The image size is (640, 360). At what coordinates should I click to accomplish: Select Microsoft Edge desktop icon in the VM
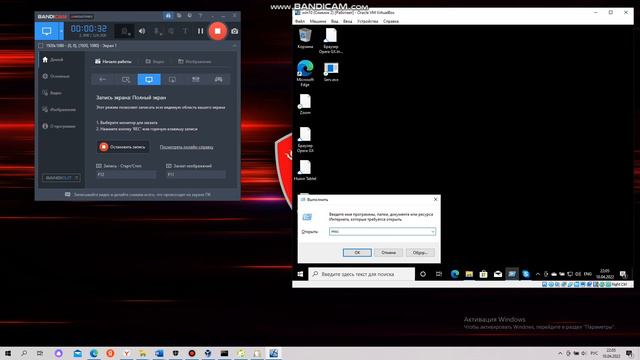pyautogui.click(x=305, y=73)
